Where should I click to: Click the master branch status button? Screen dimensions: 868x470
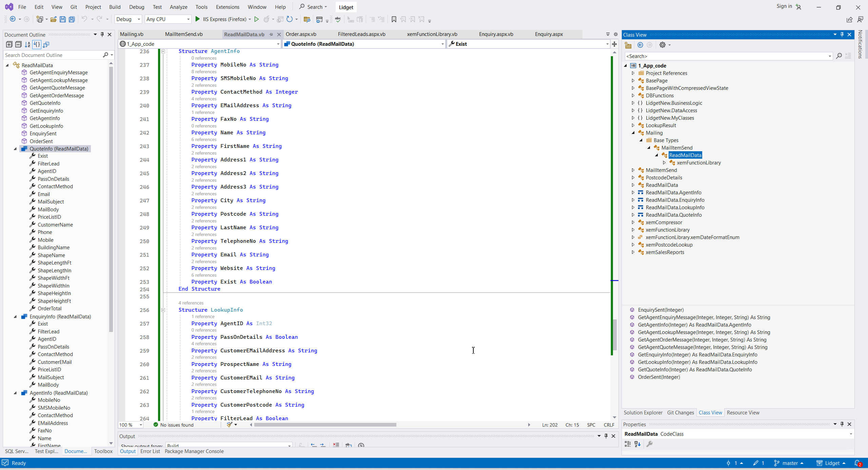(x=790, y=463)
